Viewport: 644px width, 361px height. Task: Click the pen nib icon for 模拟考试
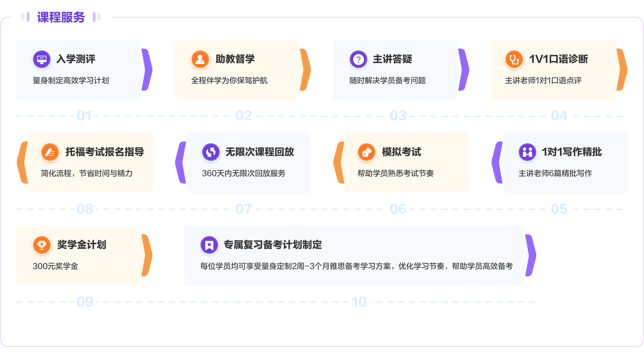[x=366, y=152]
